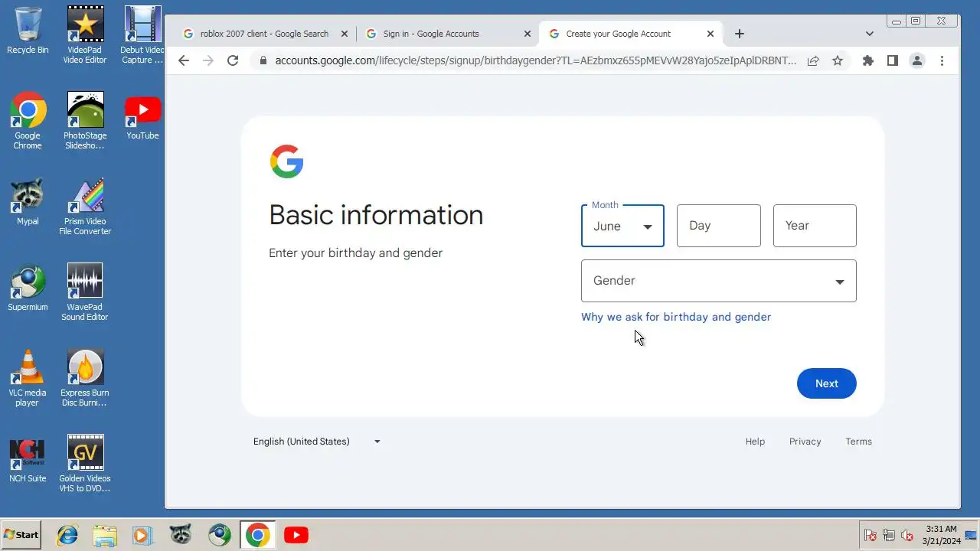Open the Start menu
Screen dimensions: 980x551
pos(21,535)
